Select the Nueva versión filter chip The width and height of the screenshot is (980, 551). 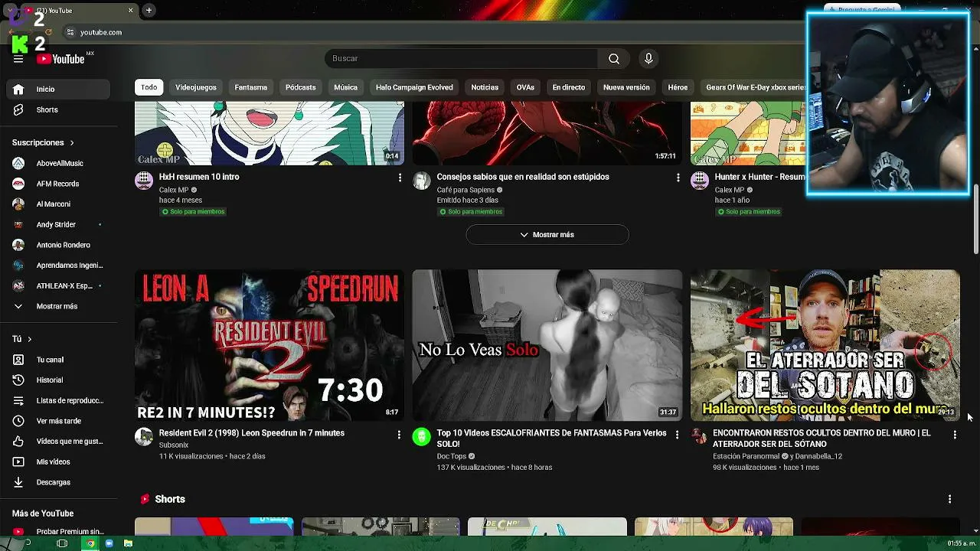(626, 87)
